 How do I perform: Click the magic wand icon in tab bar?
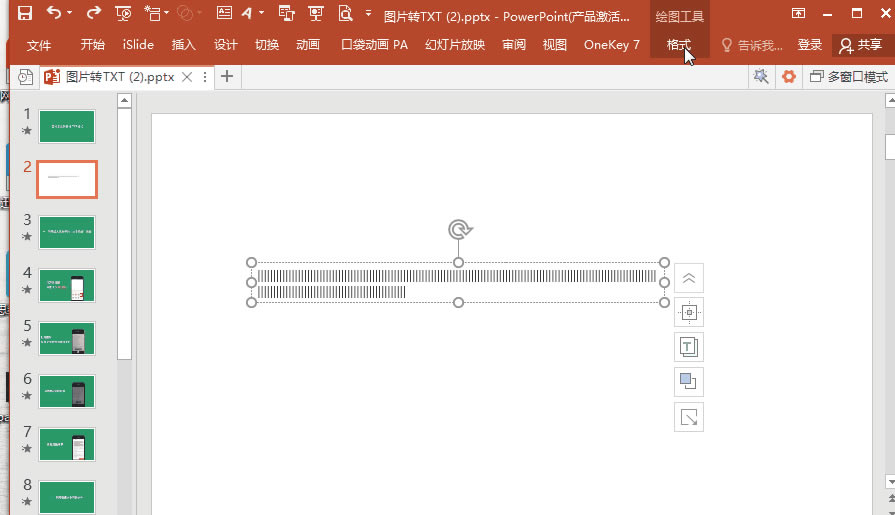pos(761,77)
